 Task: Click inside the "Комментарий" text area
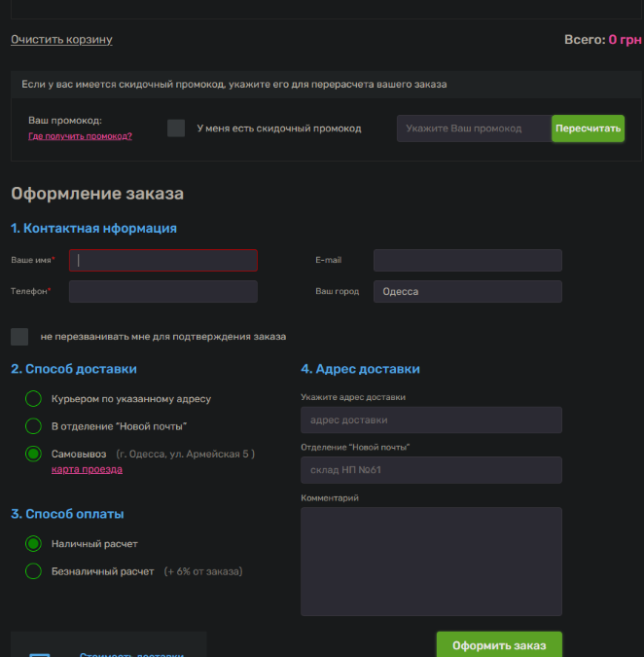pos(431,561)
